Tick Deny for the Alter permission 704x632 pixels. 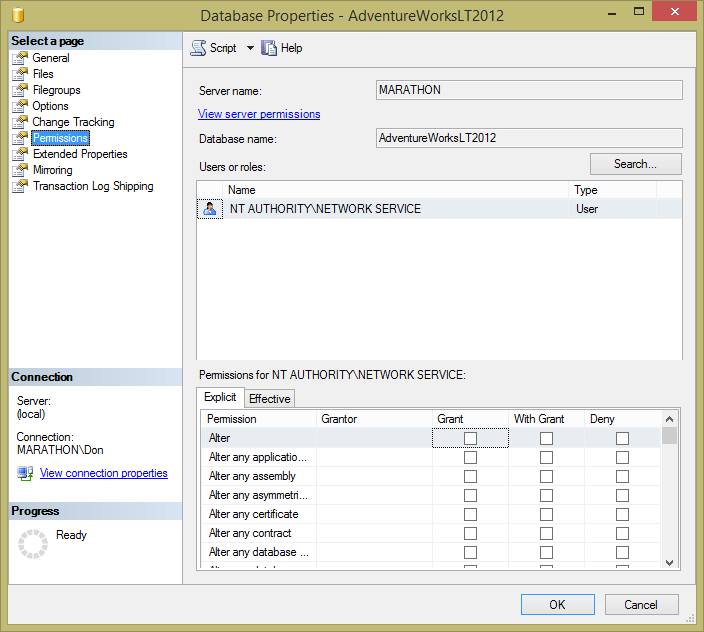coord(622,438)
